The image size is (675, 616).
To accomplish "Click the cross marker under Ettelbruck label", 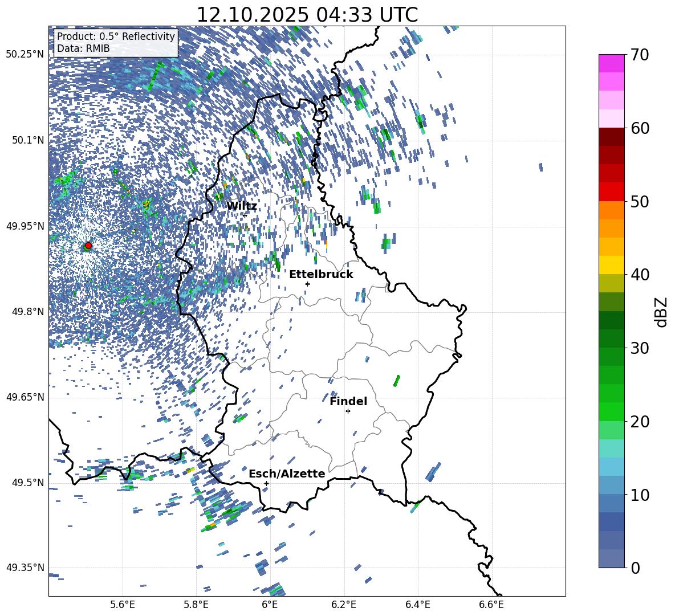I will coord(307,284).
